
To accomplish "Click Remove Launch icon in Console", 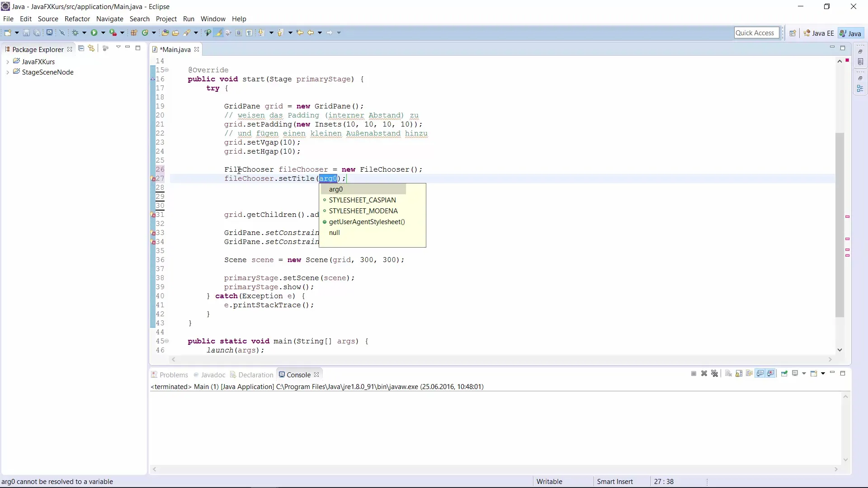I will [x=704, y=374].
